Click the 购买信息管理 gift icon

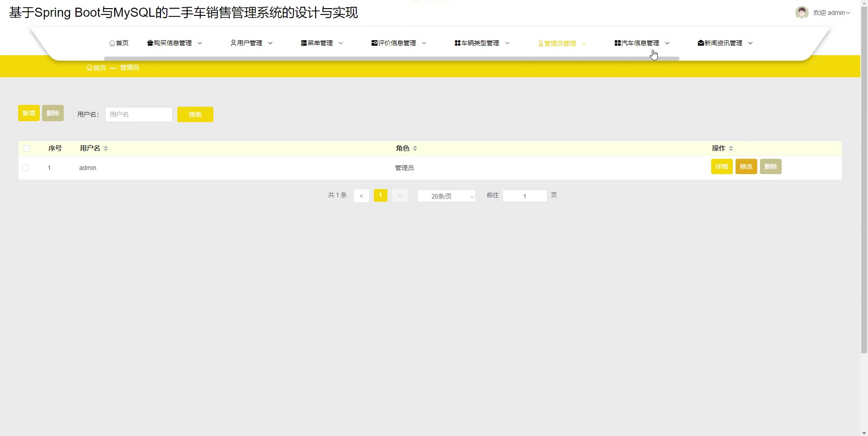point(150,43)
